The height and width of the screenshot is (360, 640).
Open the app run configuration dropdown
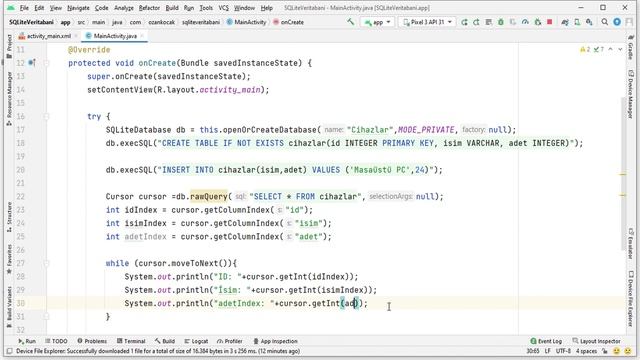coord(378,22)
